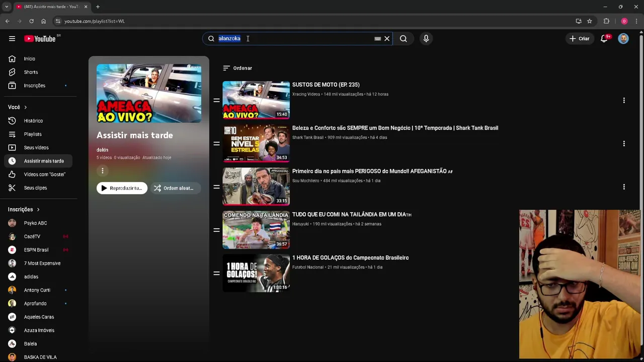Expand the Inscrições subscriptions heading
Screen dimensions: 644x362
(24, 210)
